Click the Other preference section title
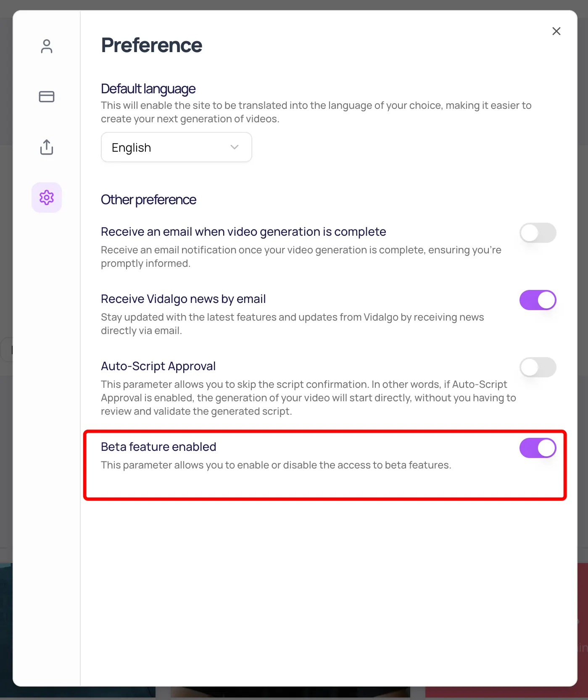588x700 pixels. 149,200
